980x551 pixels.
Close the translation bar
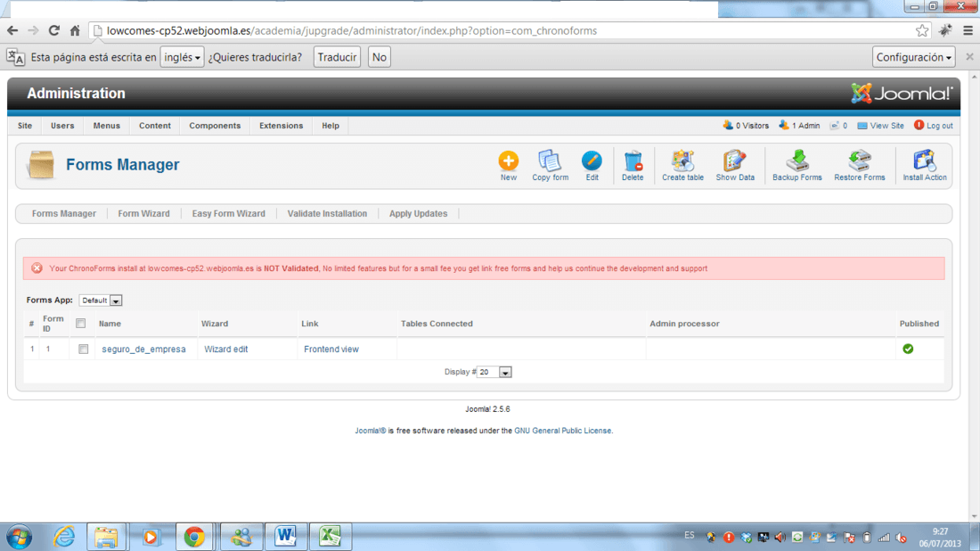pos(969,57)
